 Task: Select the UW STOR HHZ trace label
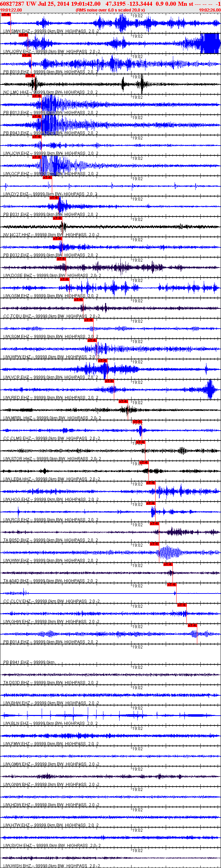[52, 459]
